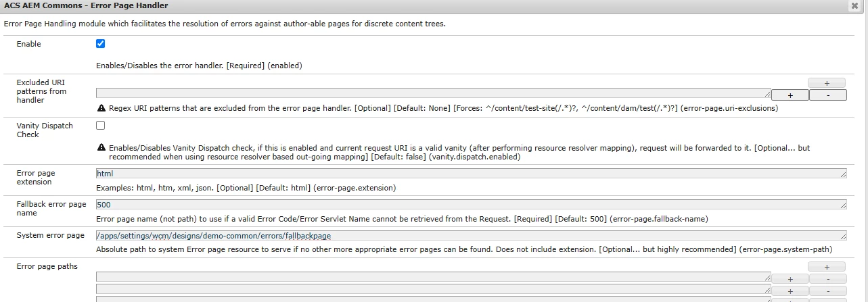The height and width of the screenshot is (302, 868).
Task: Toggle the Enable checkbox
Action: 101,44
